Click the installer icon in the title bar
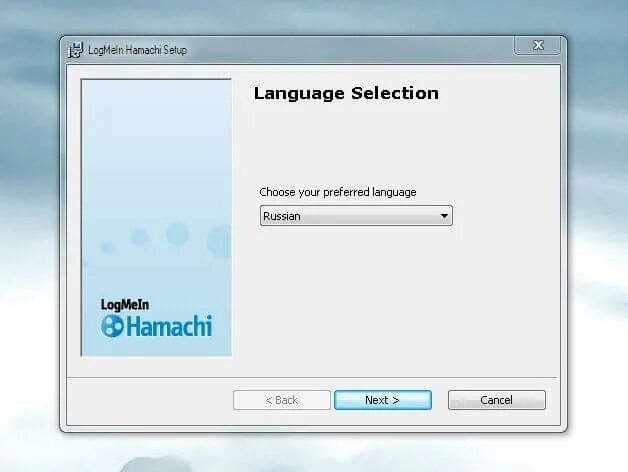The width and height of the screenshot is (628, 472). coord(75,50)
